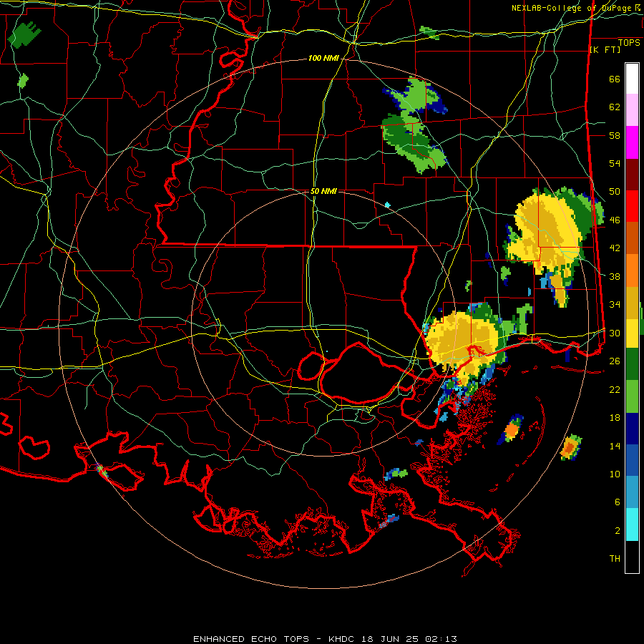Click the 10 legend value

coord(615,474)
